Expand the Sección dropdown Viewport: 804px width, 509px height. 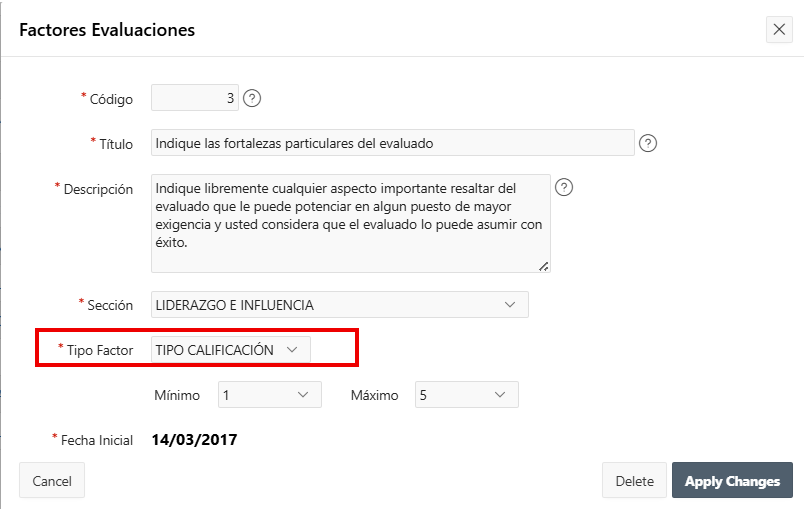pos(339,304)
